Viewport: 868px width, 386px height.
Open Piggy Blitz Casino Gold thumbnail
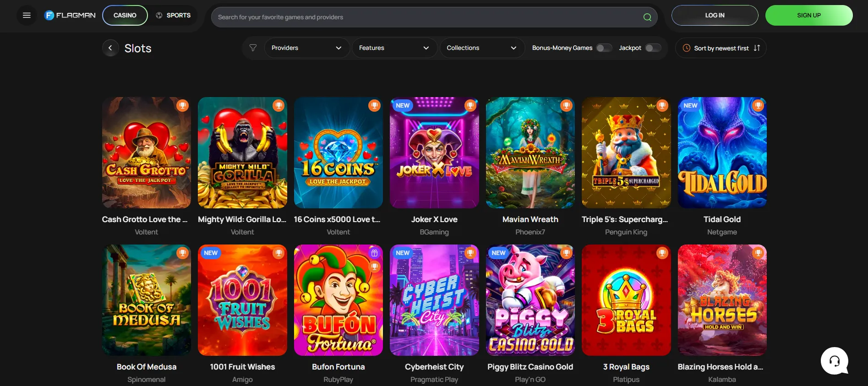point(530,300)
